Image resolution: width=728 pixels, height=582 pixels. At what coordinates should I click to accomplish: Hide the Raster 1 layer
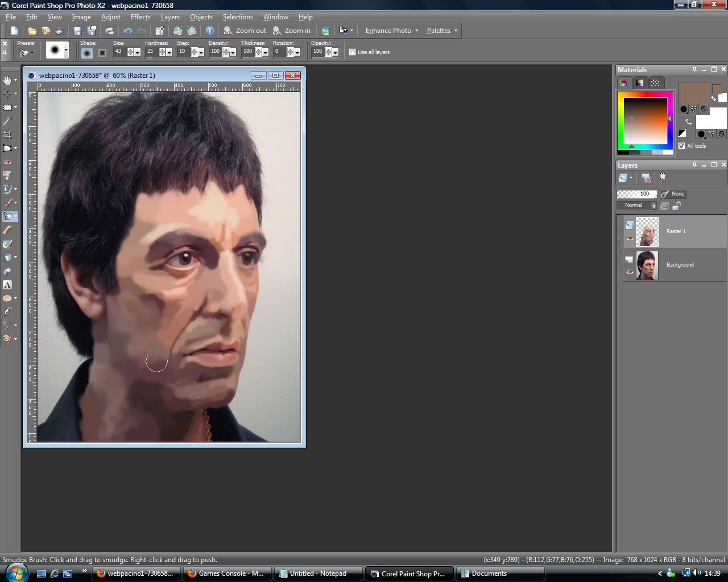click(629, 239)
